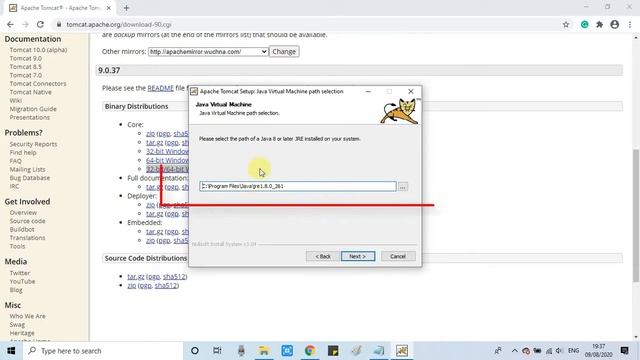Open the Buildbot link
Image resolution: width=640 pixels, height=360 pixels.
click(22, 229)
